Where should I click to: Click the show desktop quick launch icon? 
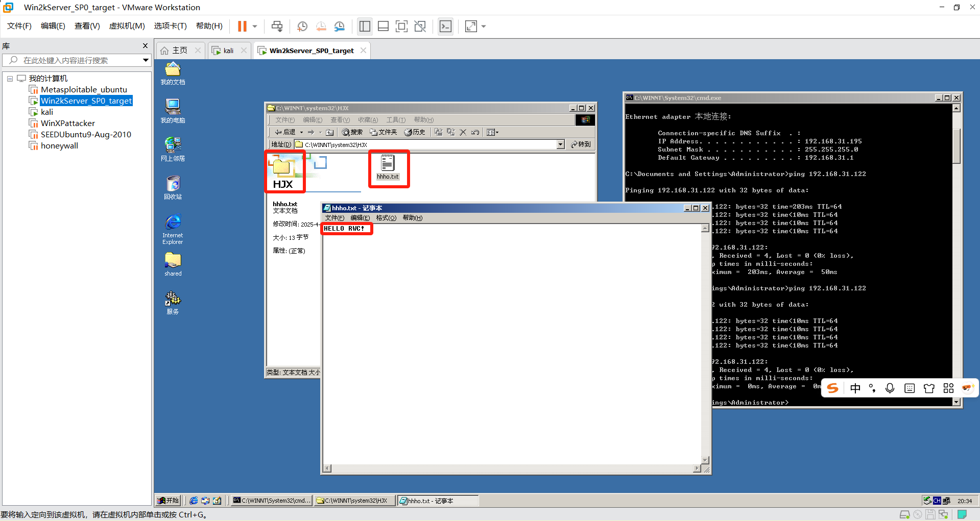(x=217, y=501)
